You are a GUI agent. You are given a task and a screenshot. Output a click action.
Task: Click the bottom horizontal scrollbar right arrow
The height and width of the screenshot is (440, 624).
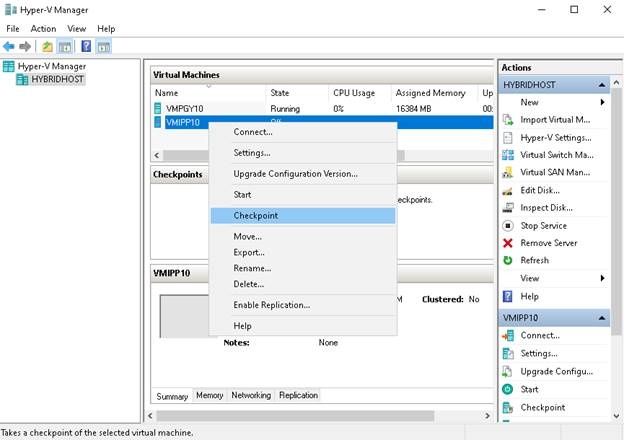click(488, 416)
